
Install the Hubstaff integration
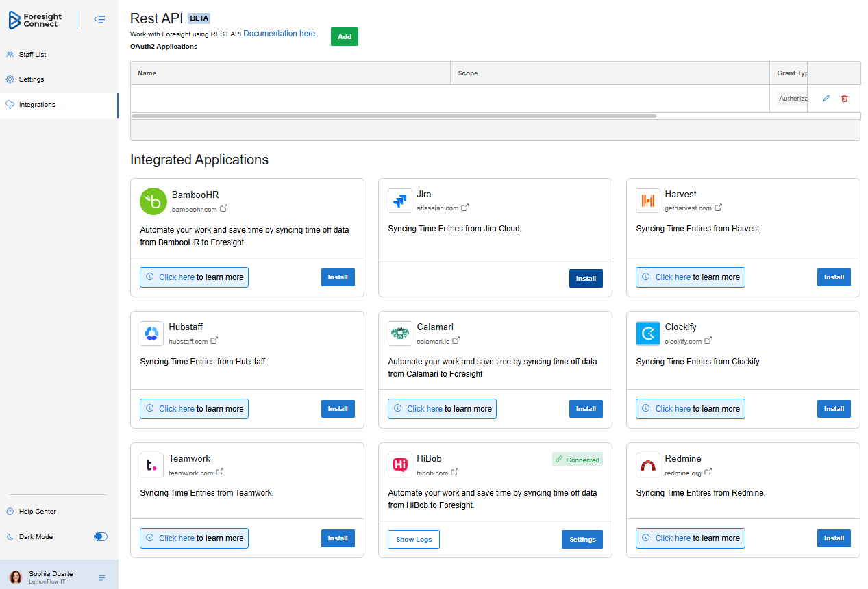click(338, 409)
